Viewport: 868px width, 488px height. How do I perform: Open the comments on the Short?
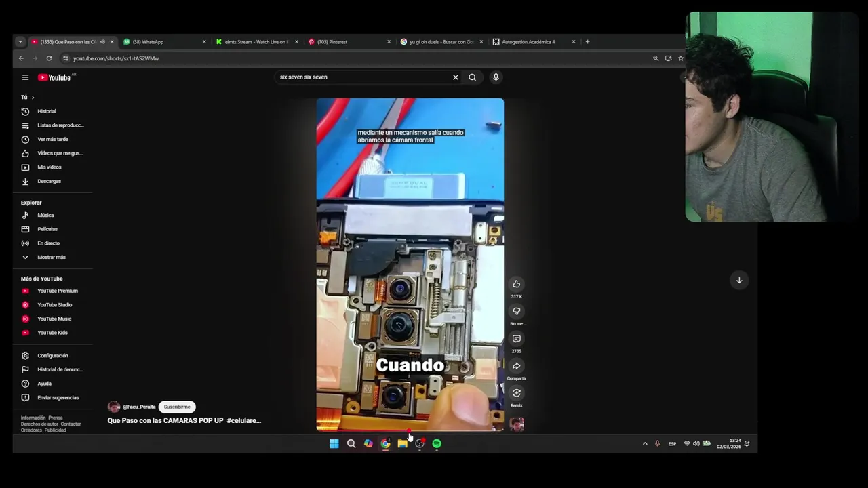[x=517, y=338]
